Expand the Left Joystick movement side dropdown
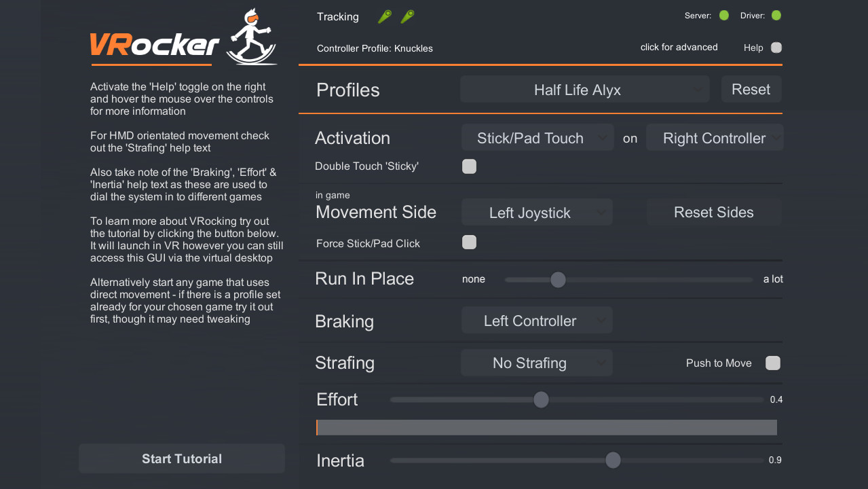Image resolution: width=868 pixels, height=489 pixels. pyautogui.click(x=537, y=213)
